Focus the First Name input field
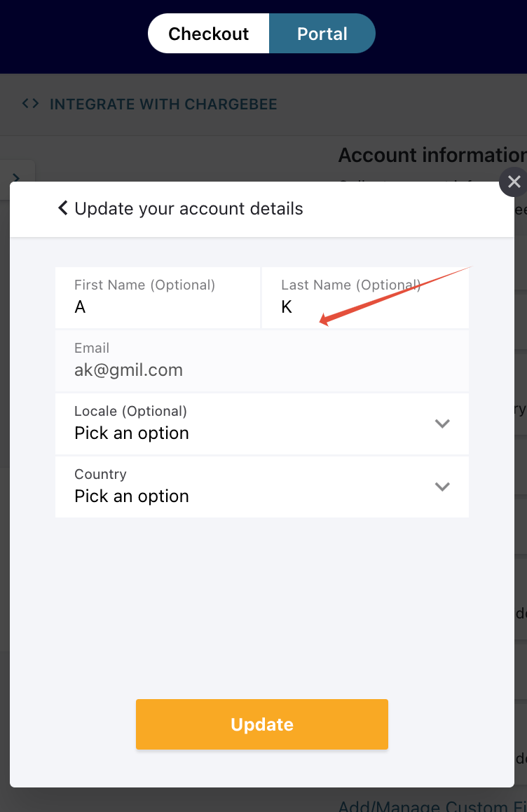 pyautogui.click(x=158, y=306)
